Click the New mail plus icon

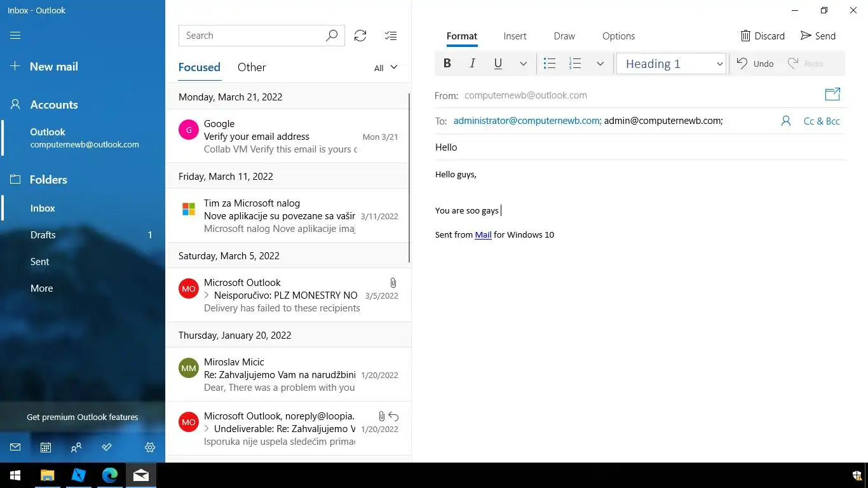click(x=15, y=66)
